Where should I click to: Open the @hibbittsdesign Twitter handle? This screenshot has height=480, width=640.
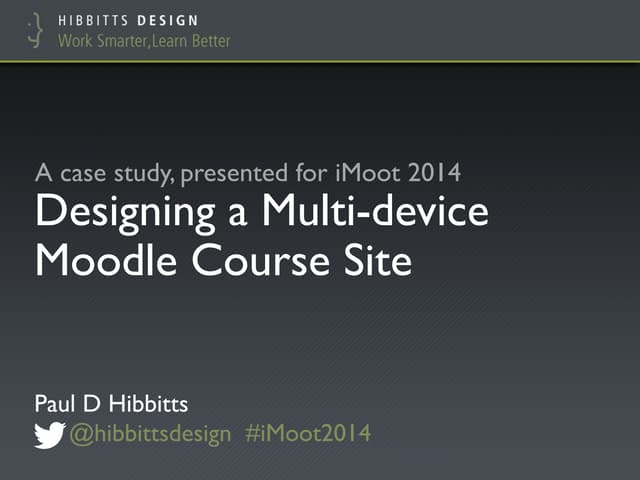pyautogui.click(x=149, y=435)
